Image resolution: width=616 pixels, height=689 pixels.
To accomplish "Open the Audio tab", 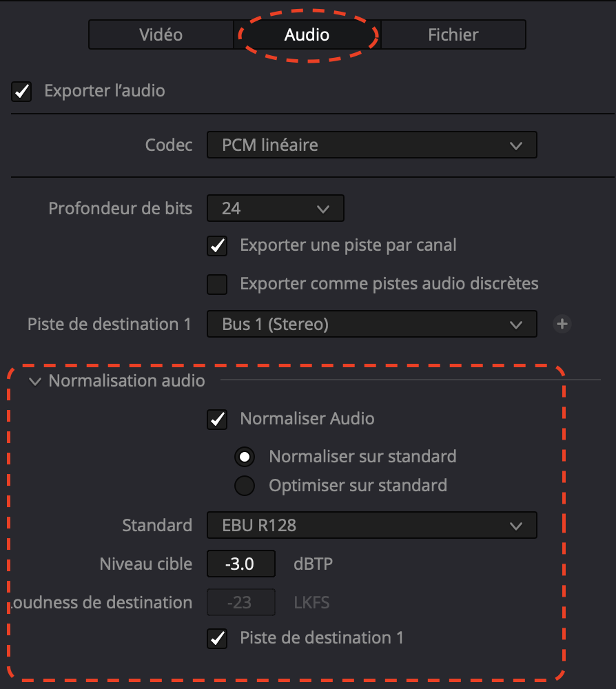I will (x=307, y=34).
